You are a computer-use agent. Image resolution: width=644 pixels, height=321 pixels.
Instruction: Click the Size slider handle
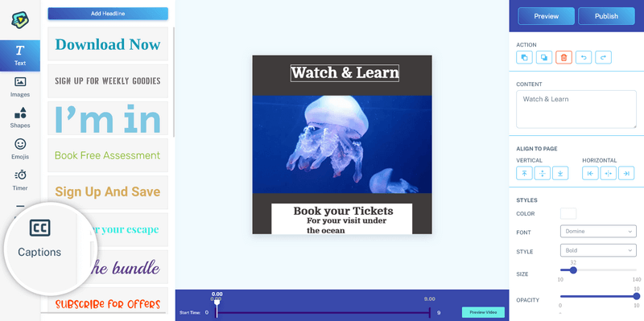click(x=573, y=270)
